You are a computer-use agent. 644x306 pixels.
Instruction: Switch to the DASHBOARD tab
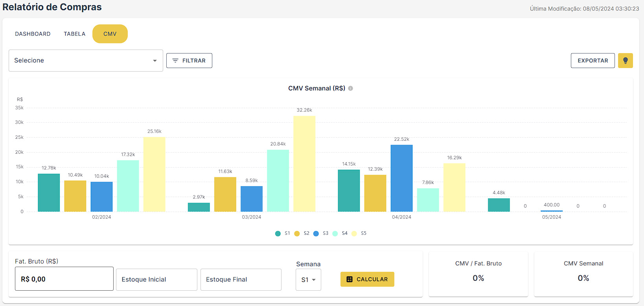coord(33,34)
